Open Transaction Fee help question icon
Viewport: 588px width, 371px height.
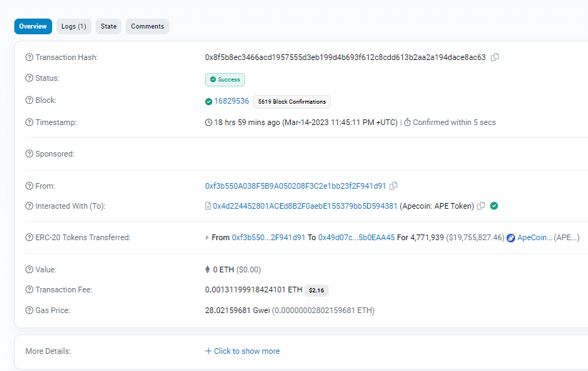29,290
